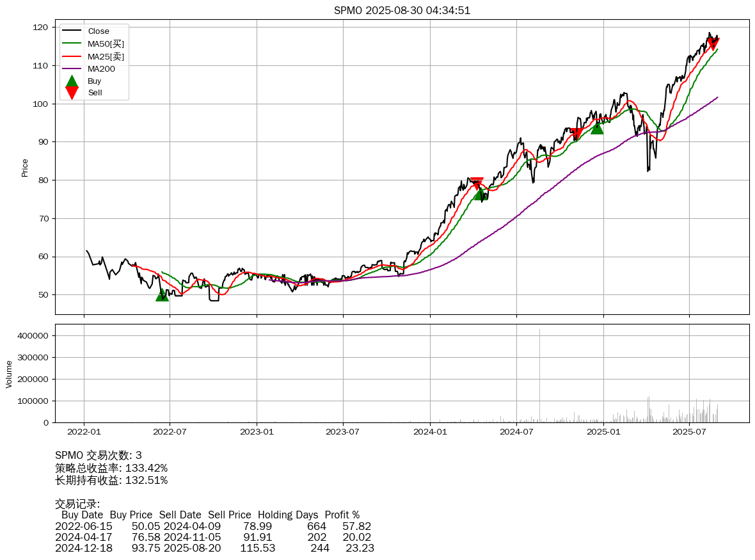The height and width of the screenshot is (560, 755).
Task: Click the MA200 legend entry
Action: 101,68
